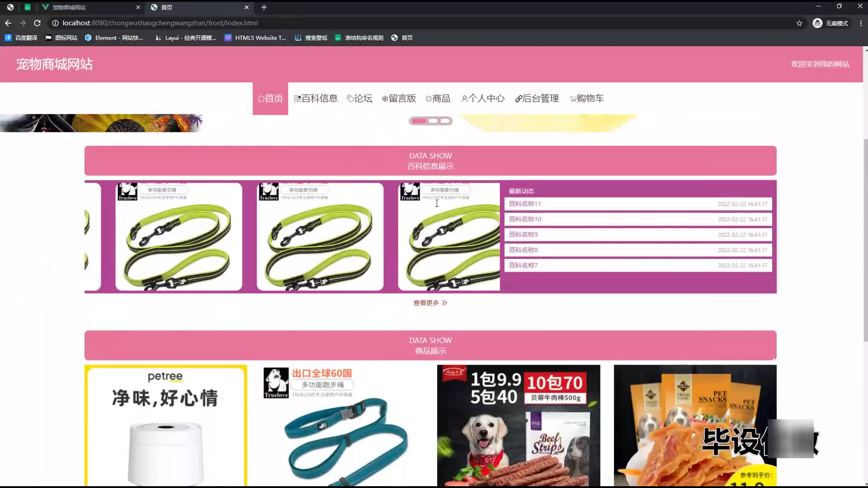The width and height of the screenshot is (868, 488).
Task: Open a new tab with the plus icon
Action: pyautogui.click(x=264, y=7)
